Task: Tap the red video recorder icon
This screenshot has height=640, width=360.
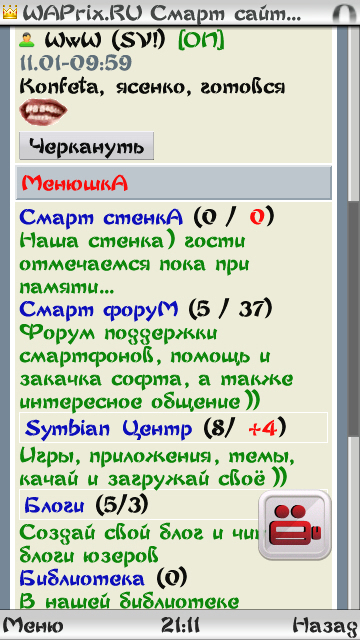Action: click(295, 525)
